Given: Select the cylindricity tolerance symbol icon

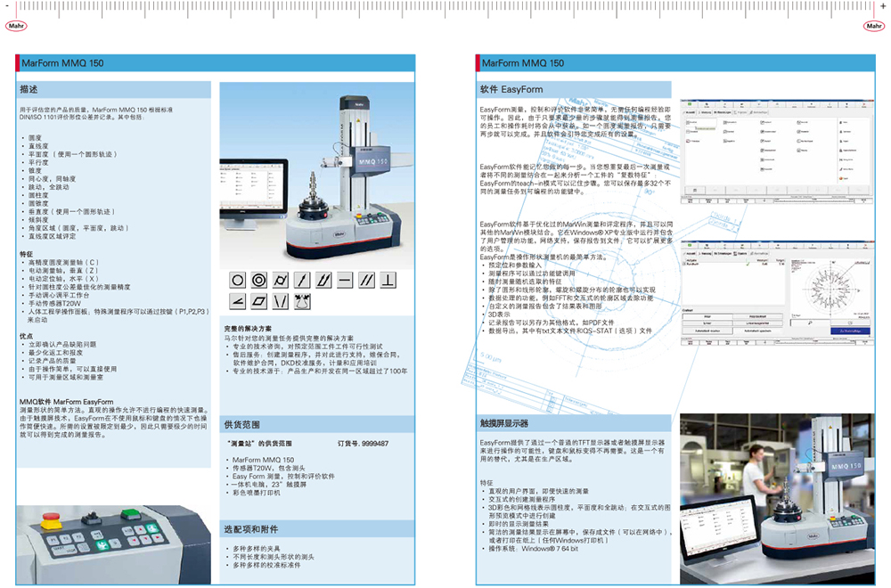Looking at the screenshot, I should pyautogui.click(x=281, y=280).
